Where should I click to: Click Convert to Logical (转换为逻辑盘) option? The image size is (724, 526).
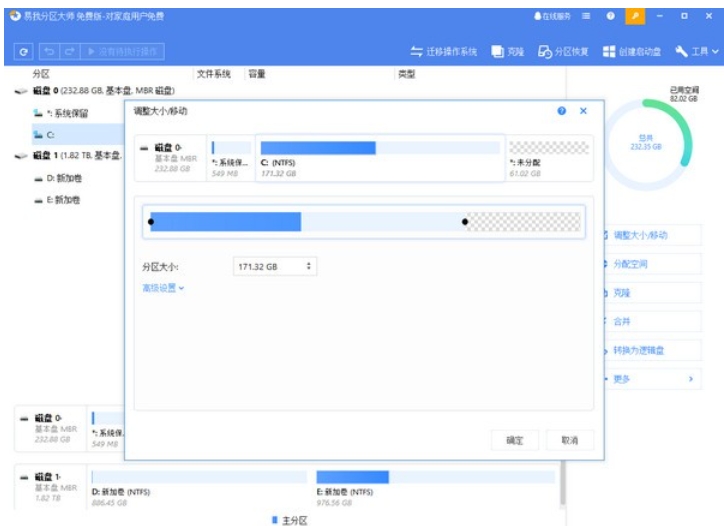pyautogui.click(x=653, y=351)
